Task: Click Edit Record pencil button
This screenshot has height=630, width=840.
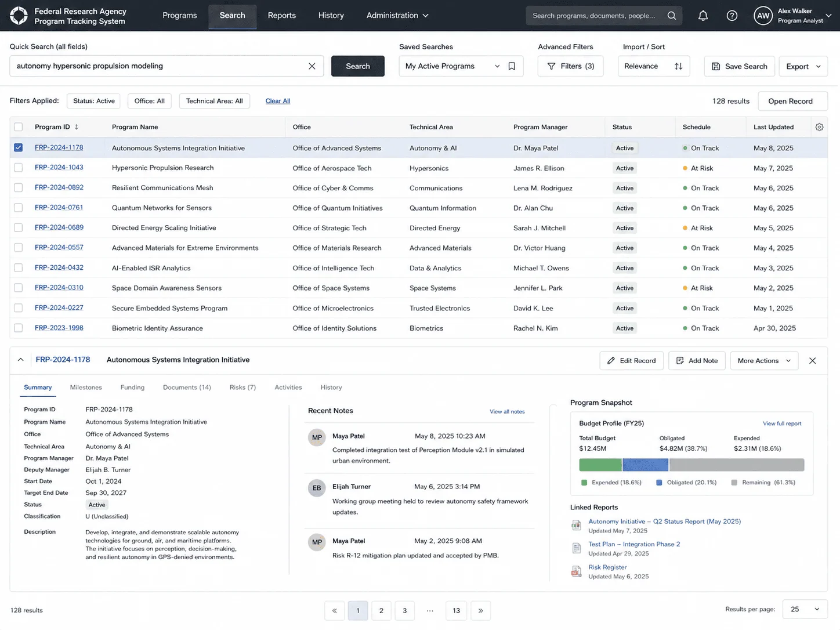Action: [x=631, y=361]
